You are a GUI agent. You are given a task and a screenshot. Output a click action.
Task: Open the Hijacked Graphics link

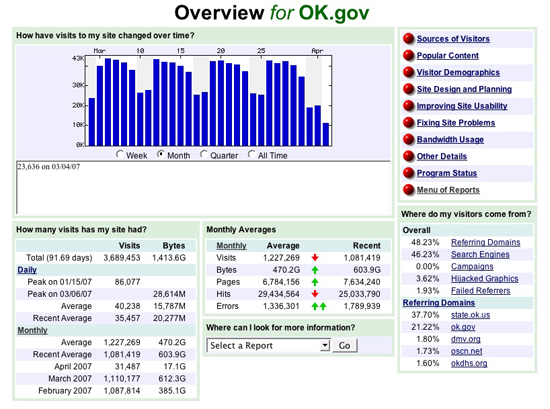coord(485,279)
